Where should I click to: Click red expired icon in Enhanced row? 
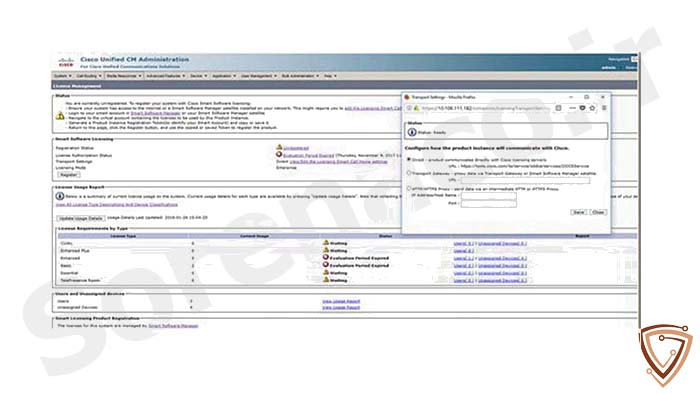(326, 257)
